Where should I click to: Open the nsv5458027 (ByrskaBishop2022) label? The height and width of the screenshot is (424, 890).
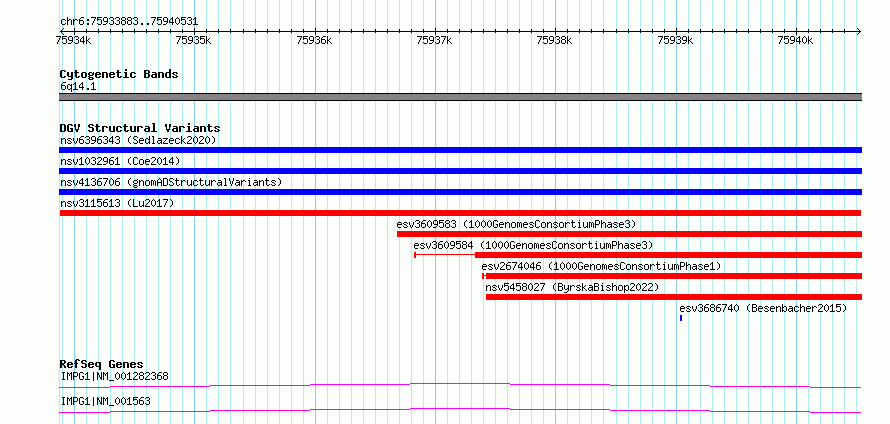pos(573,287)
